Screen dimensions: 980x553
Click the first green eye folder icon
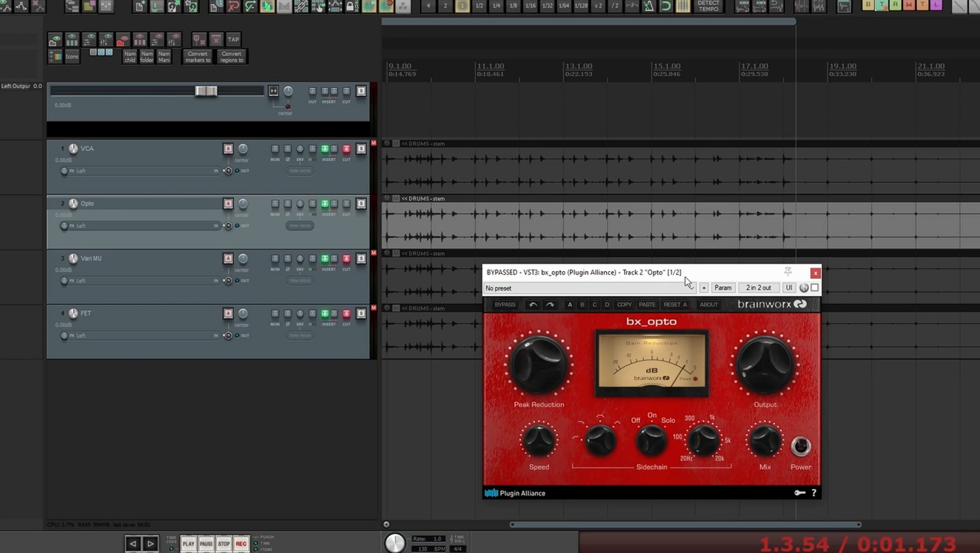tap(55, 39)
